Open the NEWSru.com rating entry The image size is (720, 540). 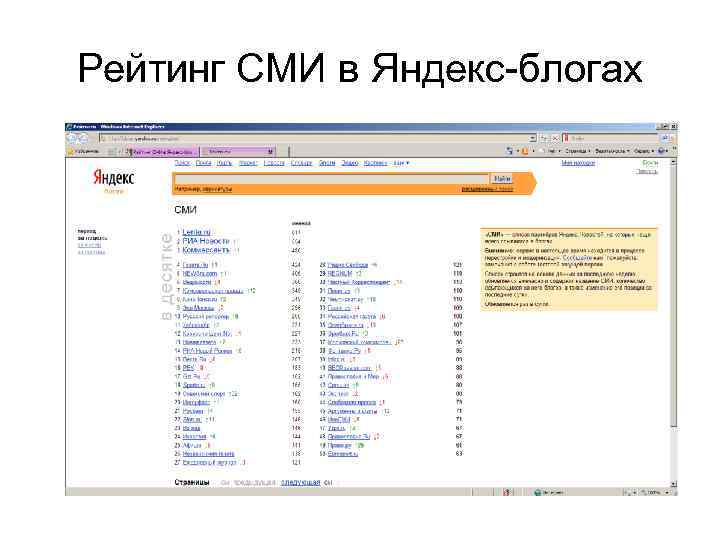point(200,274)
